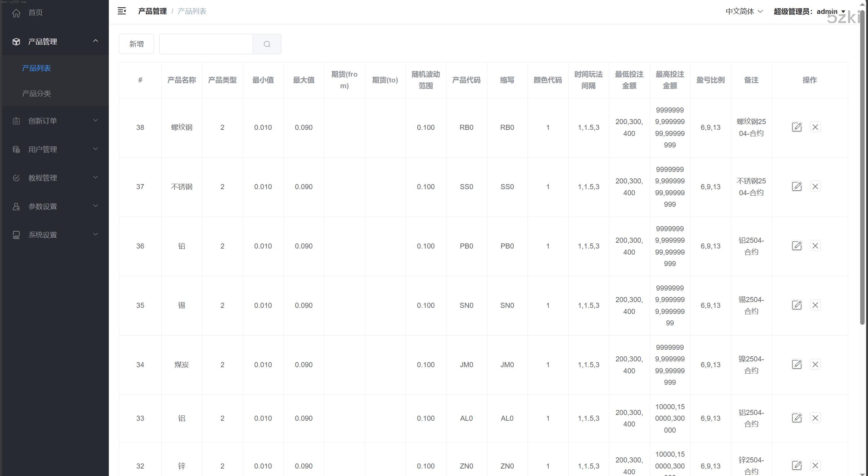The height and width of the screenshot is (476, 868).
Task: Edit the 螺纹钢 product row
Action: (x=796, y=127)
